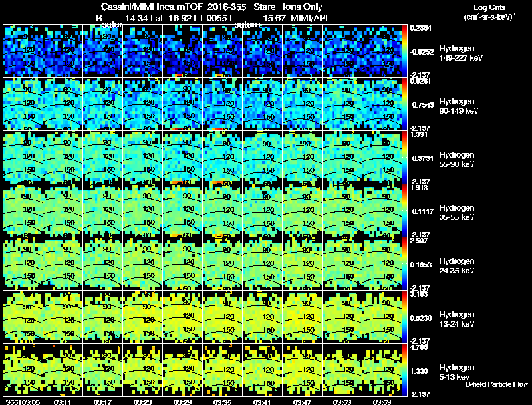Select the 'Hydrogen 24-35 keV' row label
532x405 pixels.
tap(457, 266)
